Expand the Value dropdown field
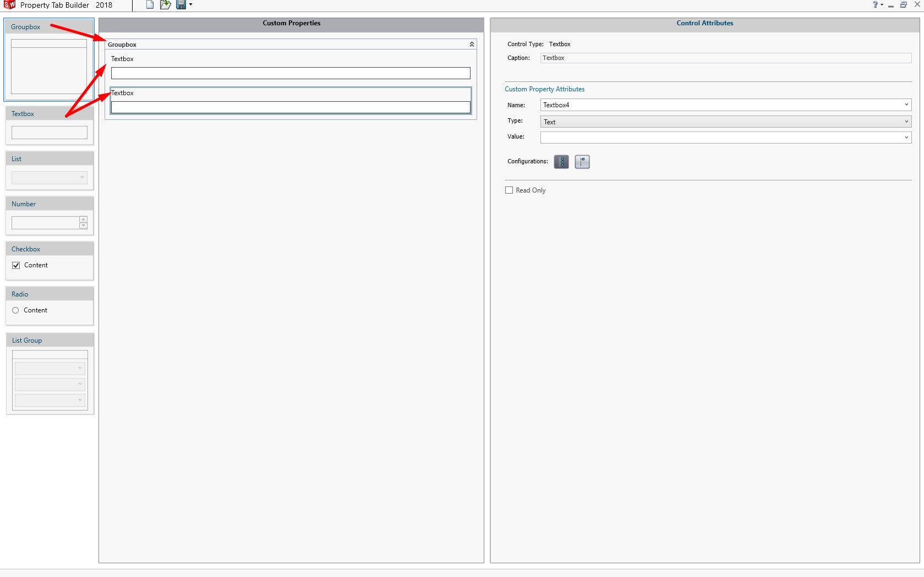Viewport: 924px width, 577px height. click(x=906, y=138)
